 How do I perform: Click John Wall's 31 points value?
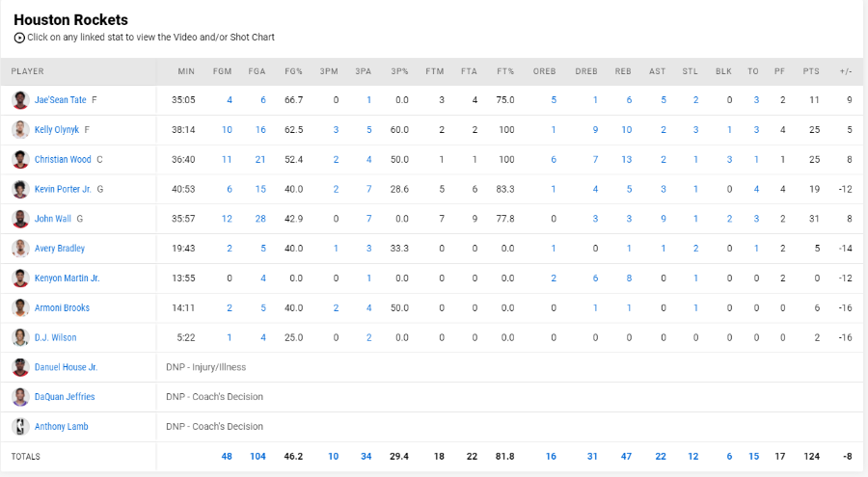[x=814, y=219]
